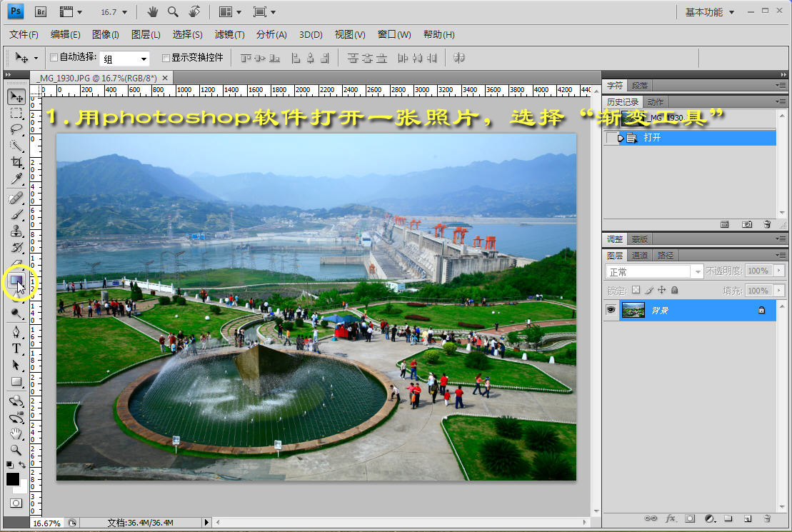792x532 pixels.
Task: Select the Gradient tool in the toolbox
Action: tap(16, 281)
